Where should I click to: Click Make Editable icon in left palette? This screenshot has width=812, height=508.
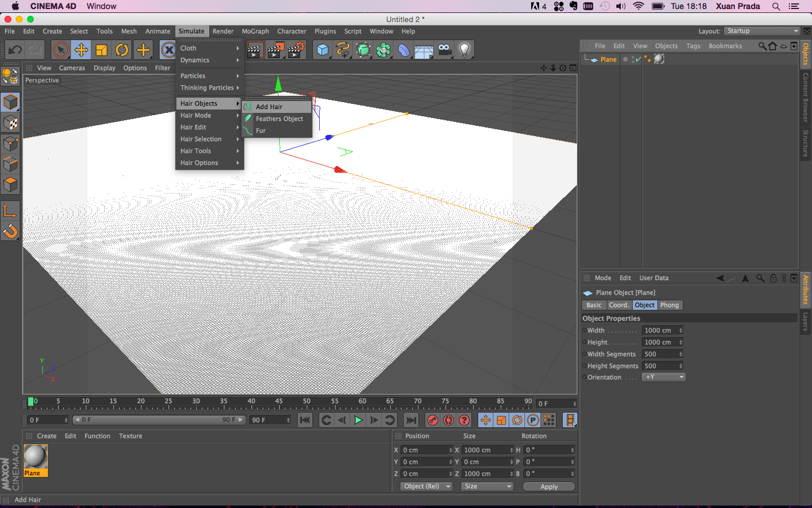tap(10, 76)
